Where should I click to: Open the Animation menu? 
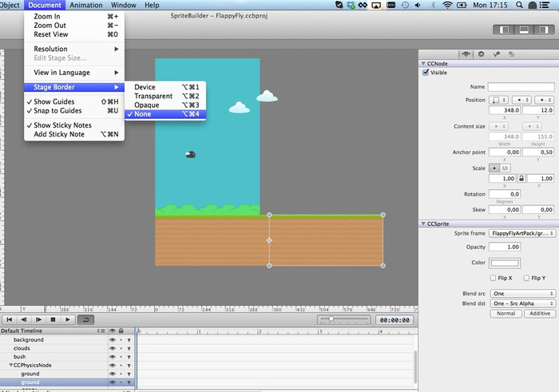[x=86, y=5]
